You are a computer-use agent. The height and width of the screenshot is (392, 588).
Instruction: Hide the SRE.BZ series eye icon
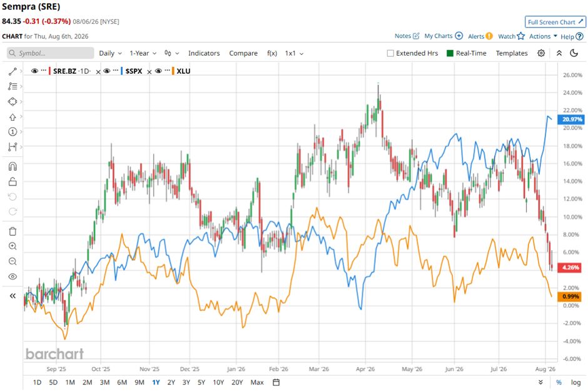coord(34,71)
